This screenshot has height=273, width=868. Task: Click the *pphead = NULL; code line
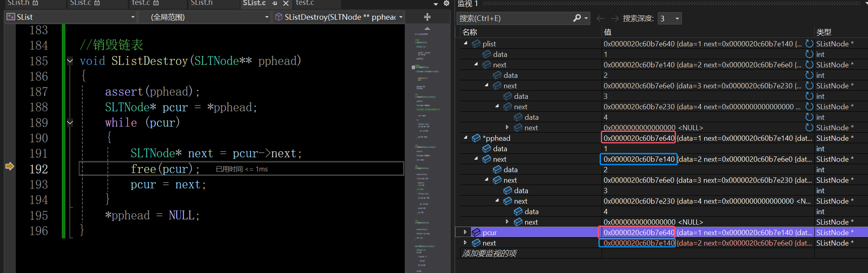coord(152,215)
